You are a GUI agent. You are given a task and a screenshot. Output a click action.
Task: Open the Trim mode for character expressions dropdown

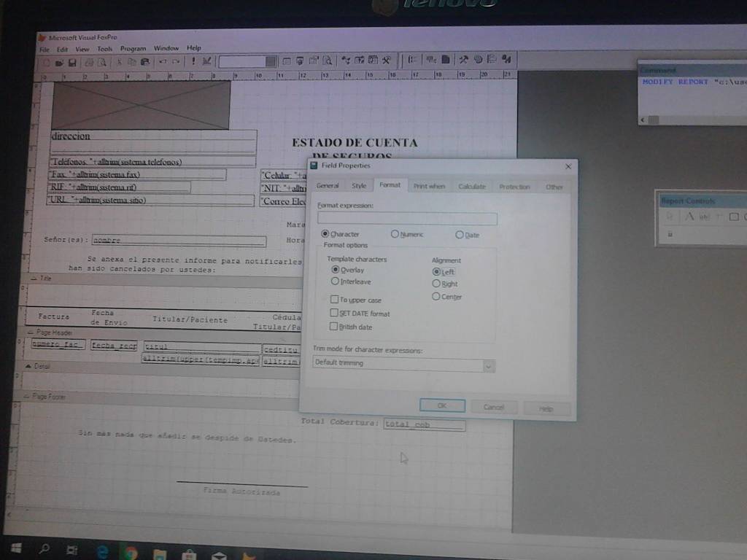[x=488, y=366]
